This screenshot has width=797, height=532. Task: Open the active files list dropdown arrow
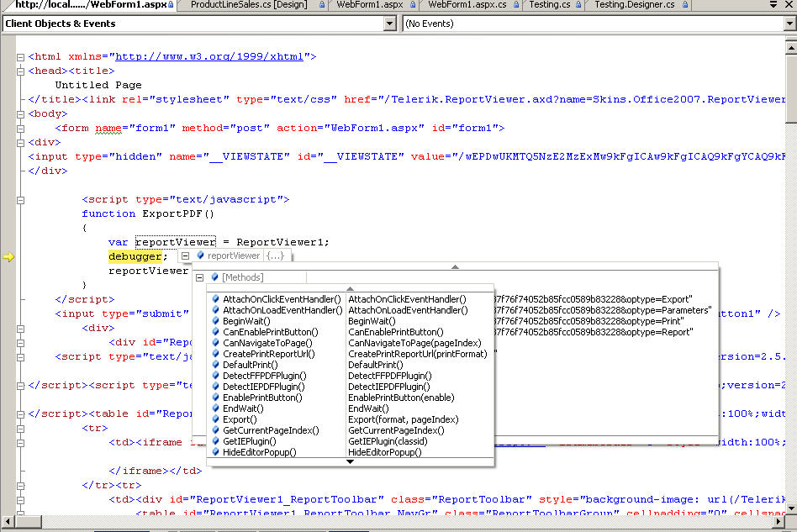click(773, 4)
